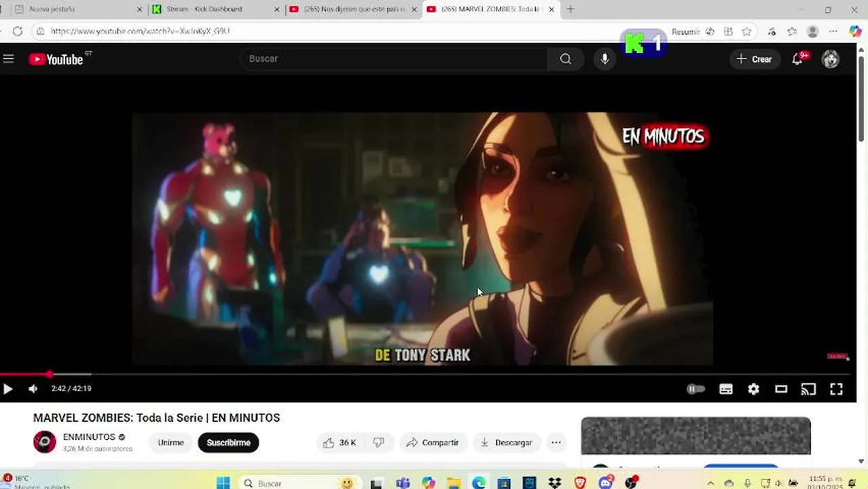Toggle video subtitles captions button
868x489 pixels.
(x=726, y=388)
